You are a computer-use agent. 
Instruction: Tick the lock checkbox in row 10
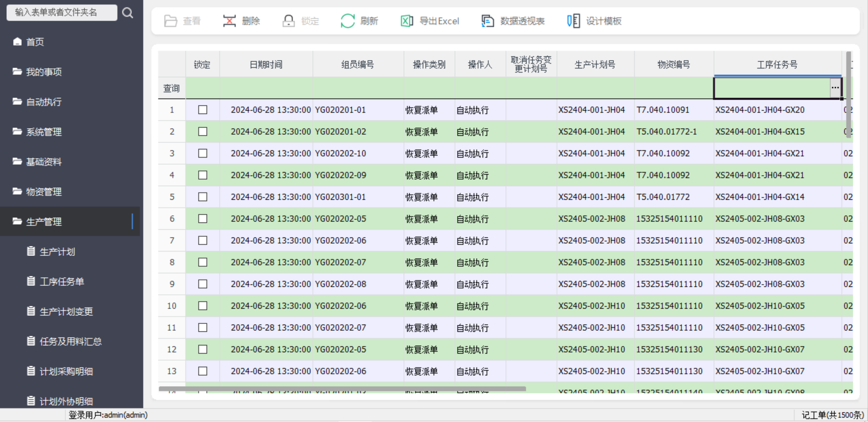203,306
